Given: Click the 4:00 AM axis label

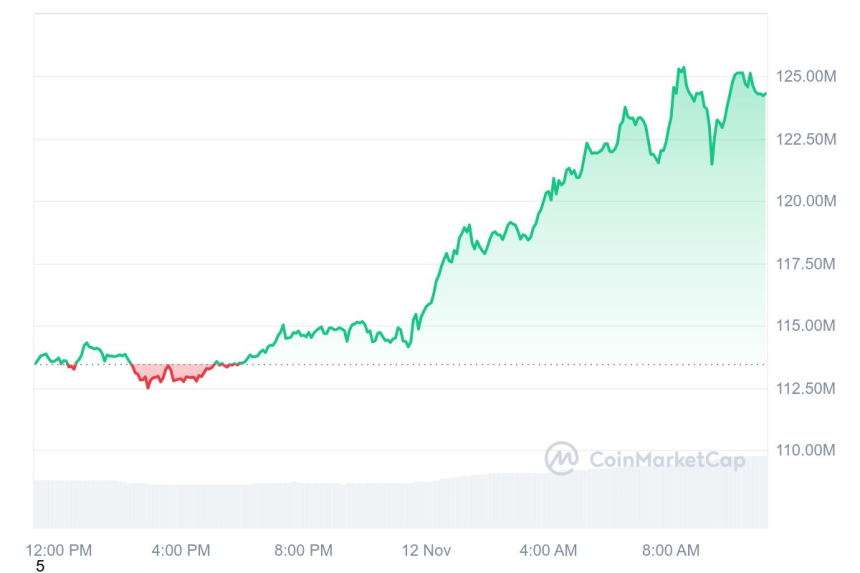Looking at the screenshot, I should point(549,550).
